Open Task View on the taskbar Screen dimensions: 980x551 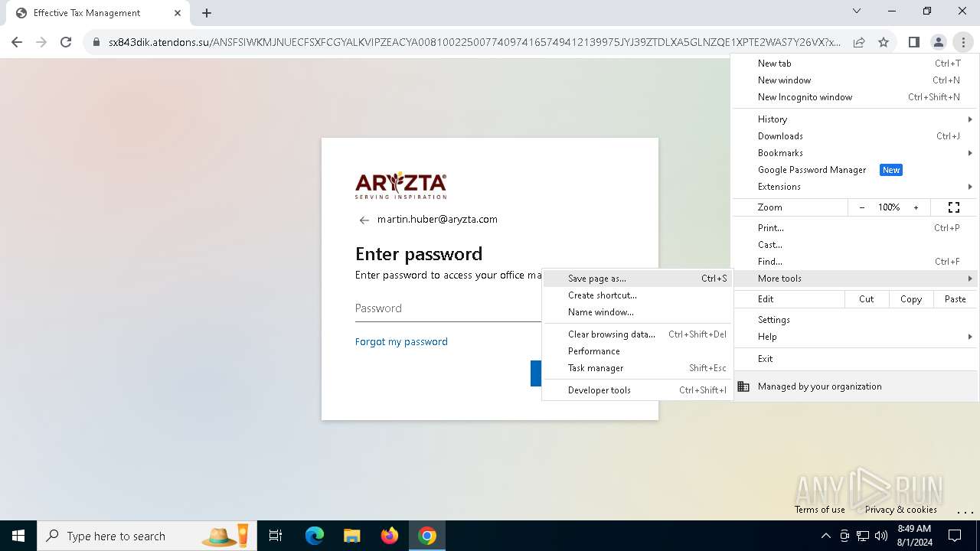[x=276, y=536]
